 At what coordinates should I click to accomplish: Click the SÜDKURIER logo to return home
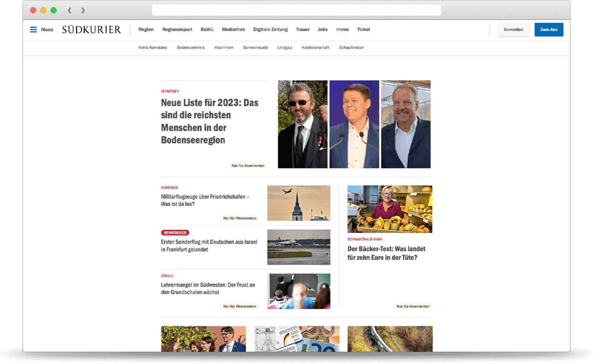pyautogui.click(x=91, y=29)
